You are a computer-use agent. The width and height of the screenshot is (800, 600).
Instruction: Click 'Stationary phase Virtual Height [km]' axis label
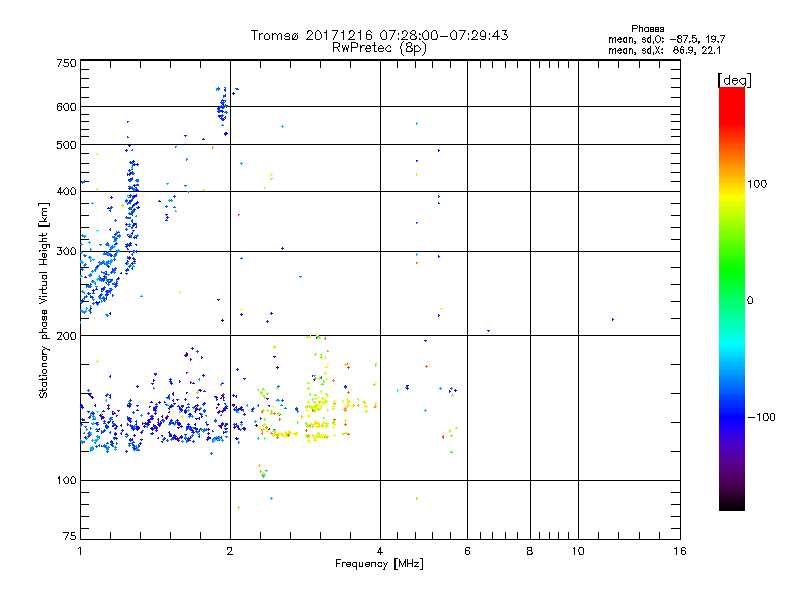[x=44, y=300]
